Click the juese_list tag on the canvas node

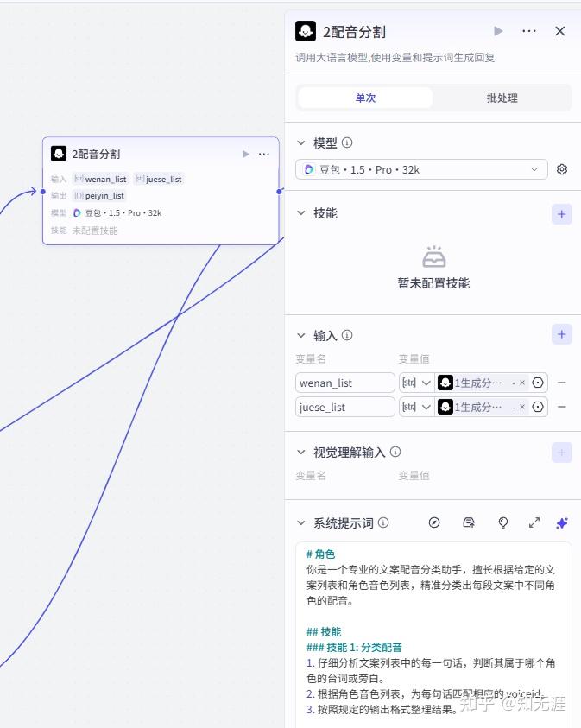coord(159,179)
